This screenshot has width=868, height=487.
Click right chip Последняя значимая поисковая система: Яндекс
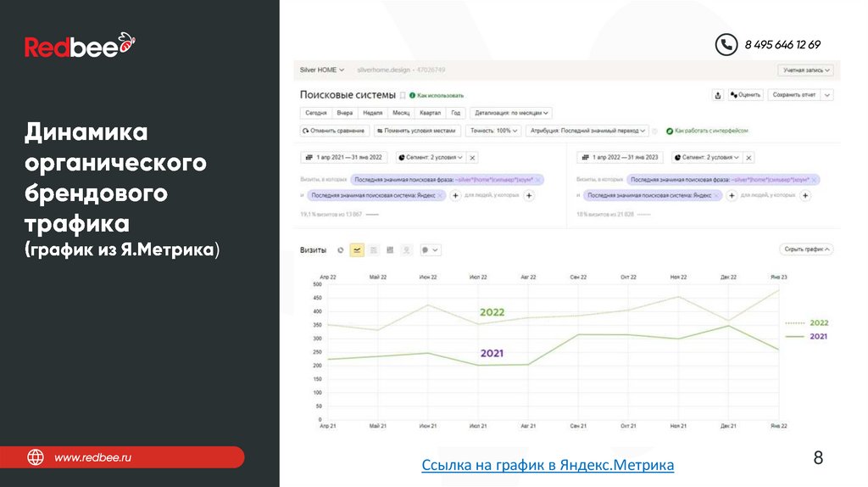click(x=652, y=196)
